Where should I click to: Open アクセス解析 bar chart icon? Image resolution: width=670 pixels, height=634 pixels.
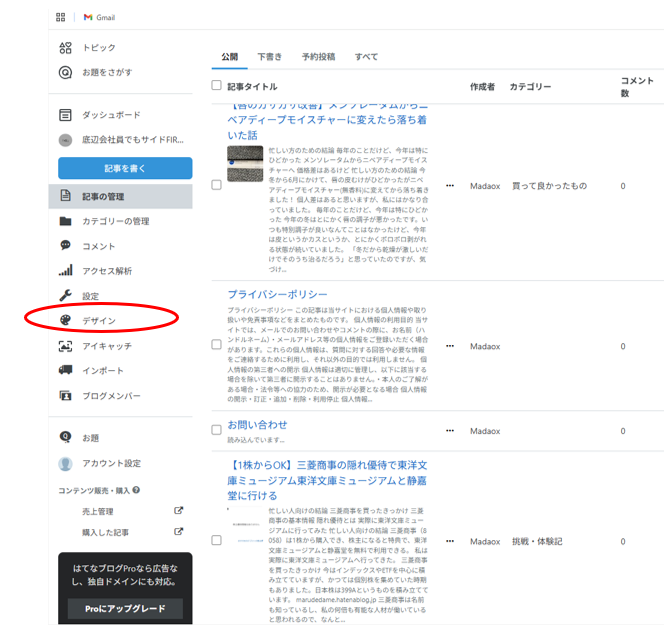coord(65,270)
